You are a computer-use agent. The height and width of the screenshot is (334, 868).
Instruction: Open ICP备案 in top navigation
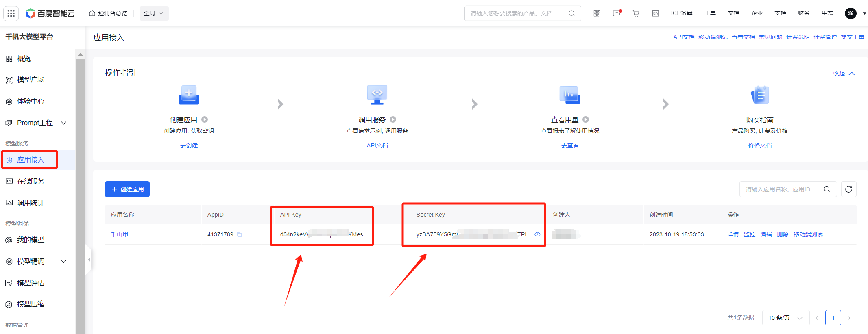click(682, 13)
